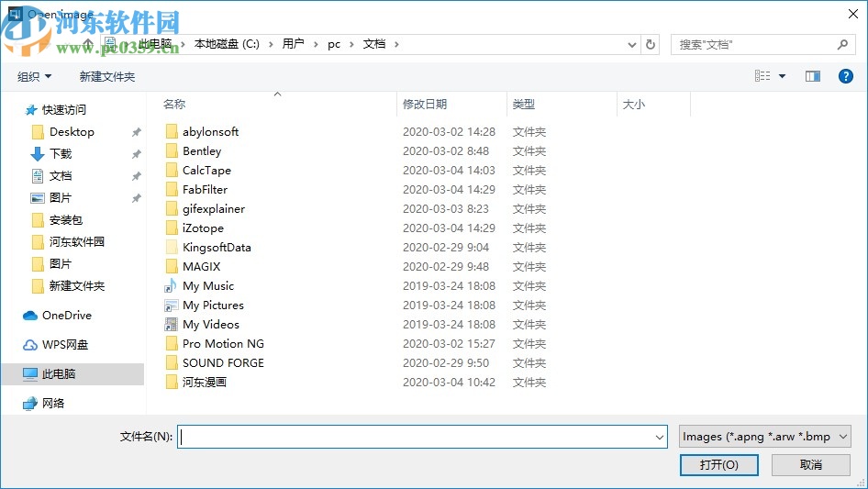Click the Desktop pin icon
Image resolution: width=868 pixels, height=489 pixels.
click(136, 132)
